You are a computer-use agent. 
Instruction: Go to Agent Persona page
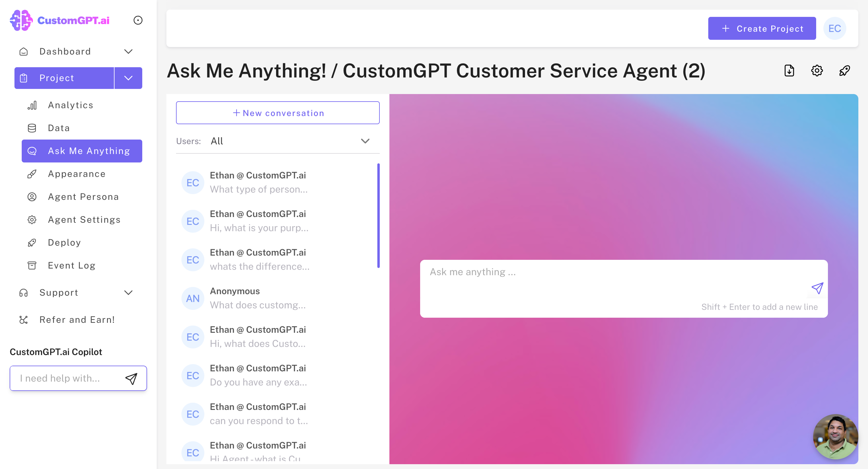(x=83, y=197)
